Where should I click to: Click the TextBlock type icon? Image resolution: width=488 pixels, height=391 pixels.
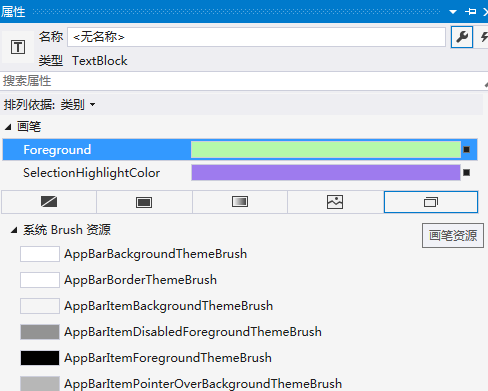[x=18, y=47]
